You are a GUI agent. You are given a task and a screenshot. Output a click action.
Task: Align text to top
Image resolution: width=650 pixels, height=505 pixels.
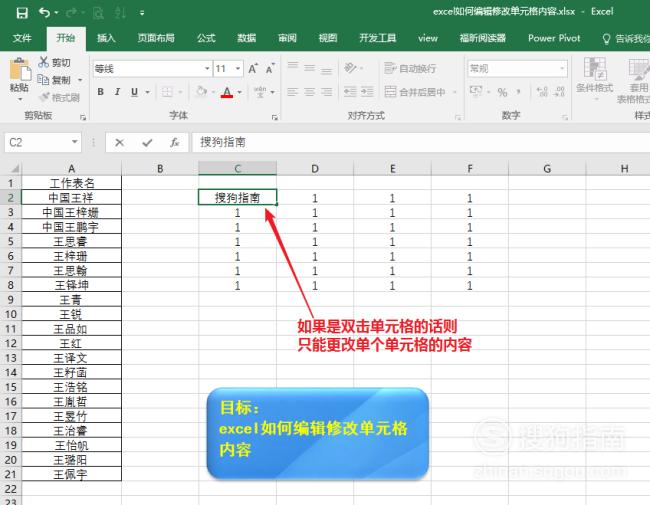point(293,67)
